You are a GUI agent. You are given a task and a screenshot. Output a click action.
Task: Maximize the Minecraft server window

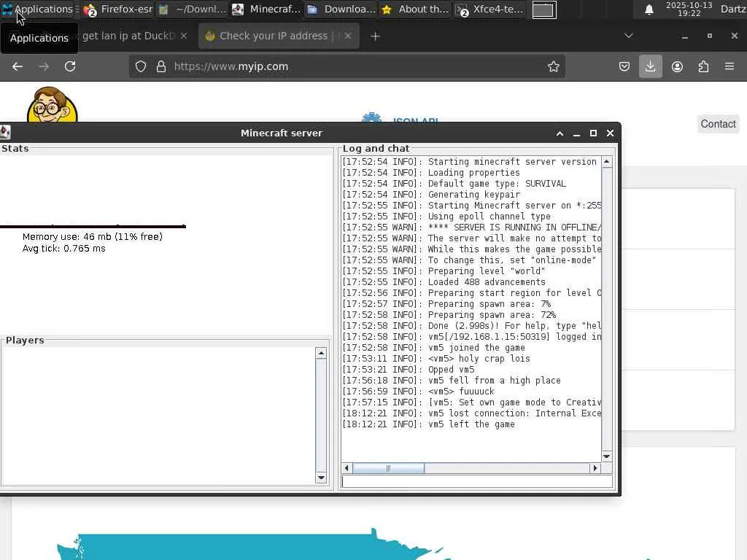coord(593,133)
